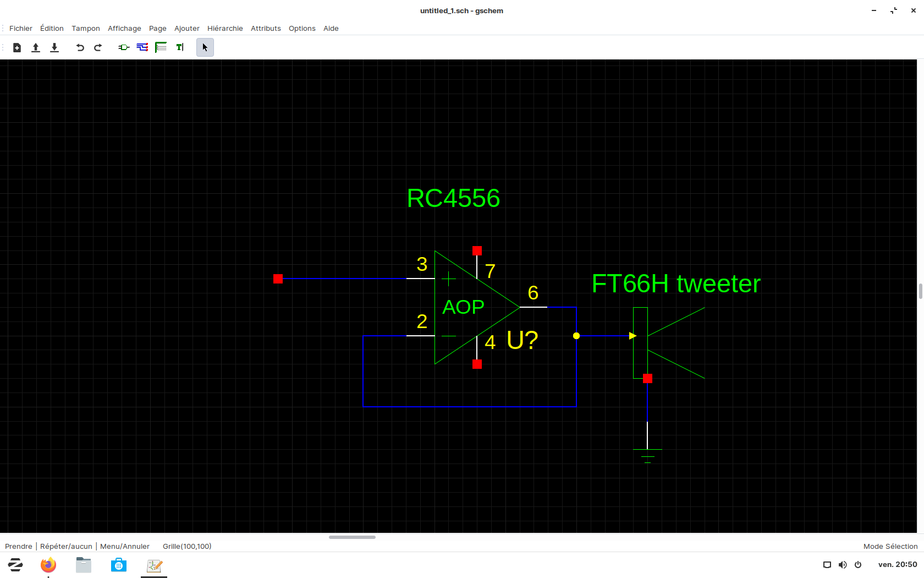The image size is (924, 578).
Task: Select the Add component tool icon
Action: click(x=124, y=48)
